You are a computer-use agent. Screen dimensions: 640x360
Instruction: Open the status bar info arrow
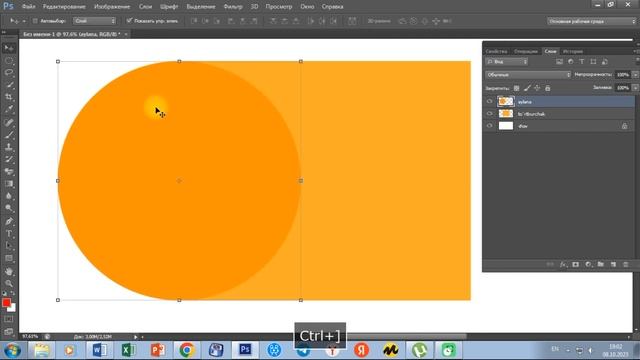[136, 337]
